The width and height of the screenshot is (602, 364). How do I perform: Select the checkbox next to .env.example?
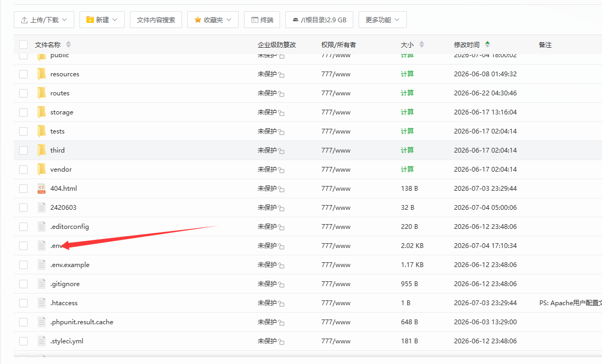tap(23, 265)
